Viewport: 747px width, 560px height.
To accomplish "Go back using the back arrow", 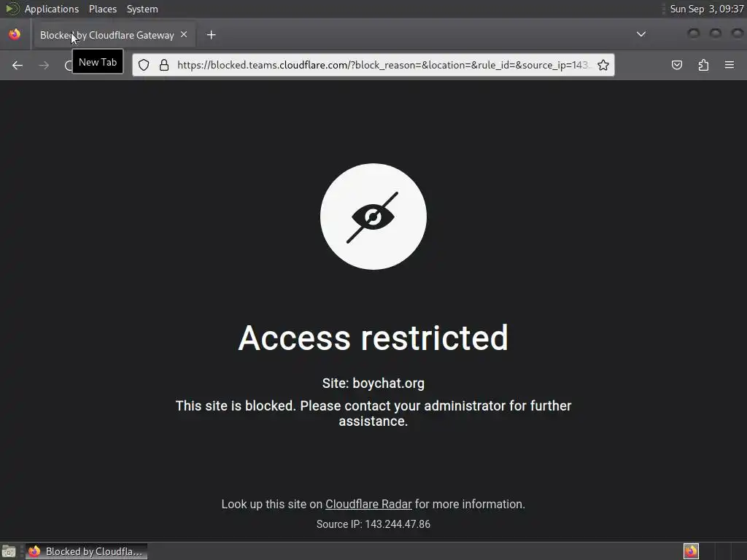I will click(x=18, y=65).
